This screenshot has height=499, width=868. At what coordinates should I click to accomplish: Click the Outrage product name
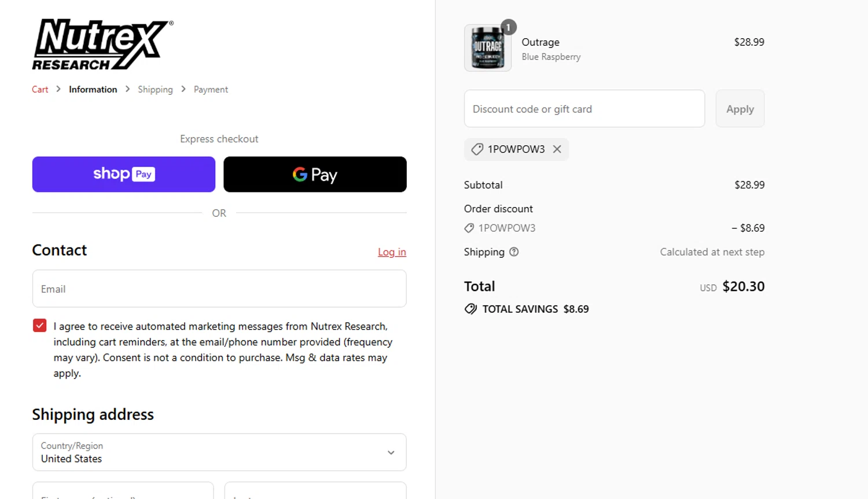[x=540, y=42]
